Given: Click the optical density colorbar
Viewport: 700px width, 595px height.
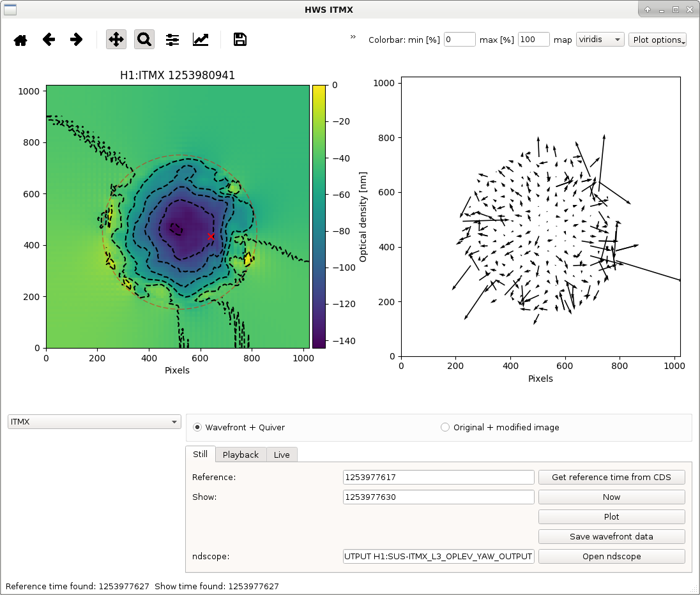Looking at the screenshot, I should click(319, 216).
